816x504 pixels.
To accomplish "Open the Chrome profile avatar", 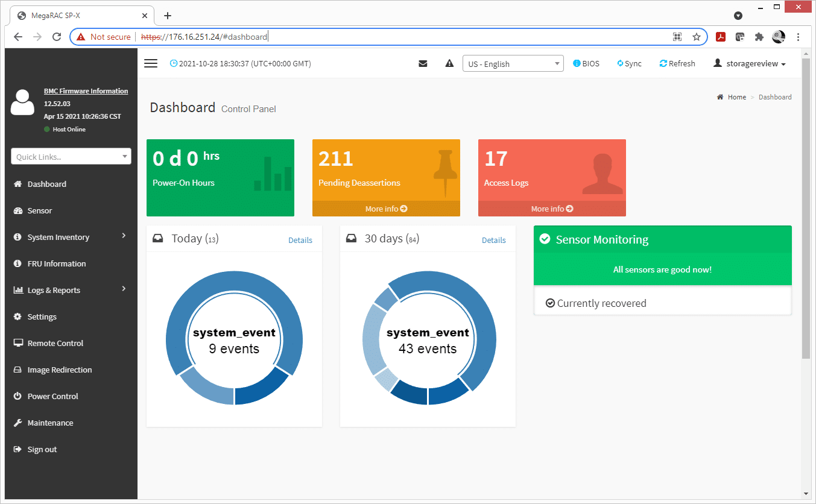I will coord(779,37).
